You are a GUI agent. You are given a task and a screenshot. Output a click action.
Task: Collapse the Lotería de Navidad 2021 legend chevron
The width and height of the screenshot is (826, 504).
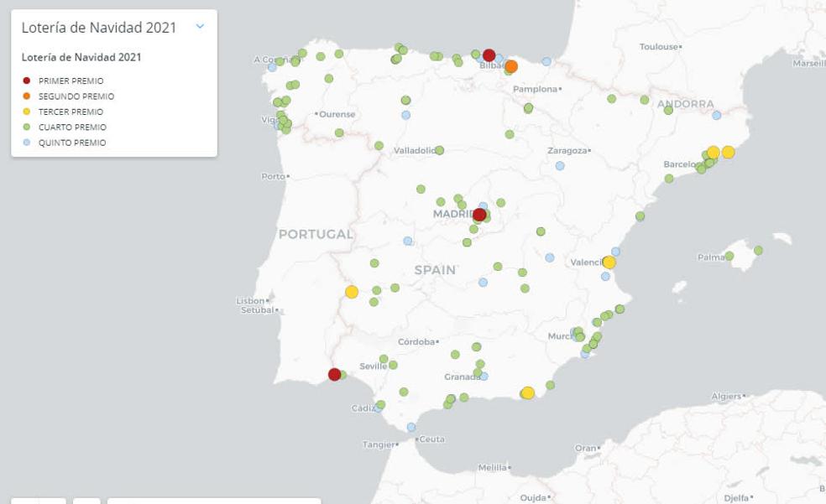click(200, 27)
